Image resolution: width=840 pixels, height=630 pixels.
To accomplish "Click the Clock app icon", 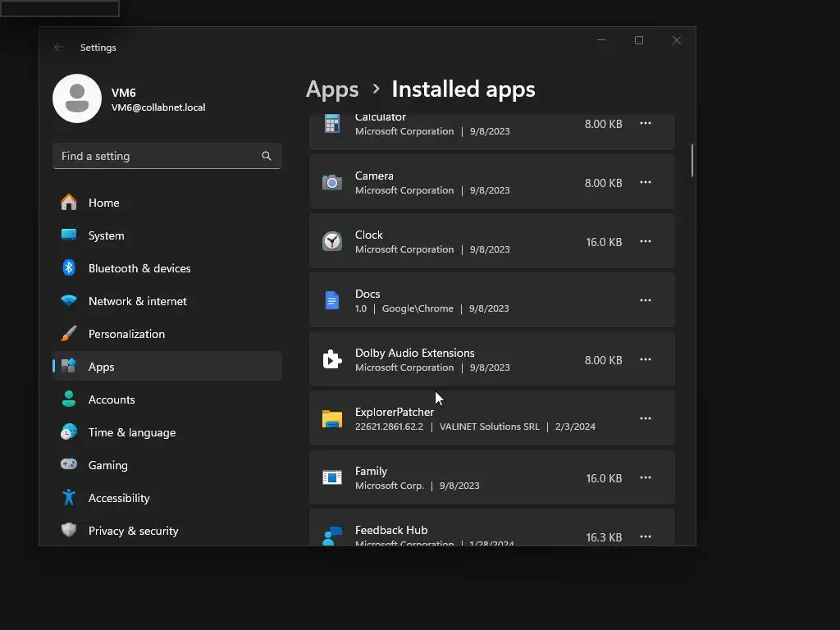I will click(x=332, y=242).
